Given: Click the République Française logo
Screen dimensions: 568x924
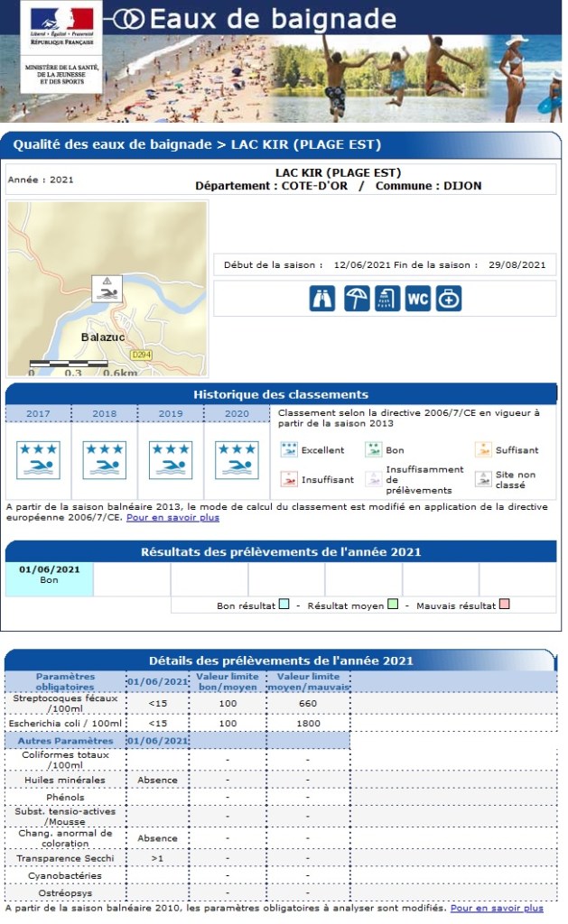Looking at the screenshot, I should coord(61,27).
